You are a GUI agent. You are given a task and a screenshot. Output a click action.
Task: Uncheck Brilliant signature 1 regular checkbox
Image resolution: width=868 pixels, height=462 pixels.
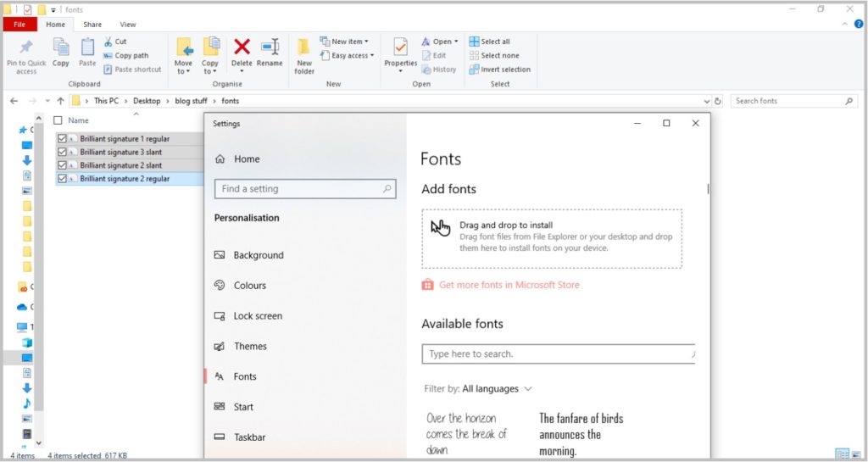[x=62, y=138]
